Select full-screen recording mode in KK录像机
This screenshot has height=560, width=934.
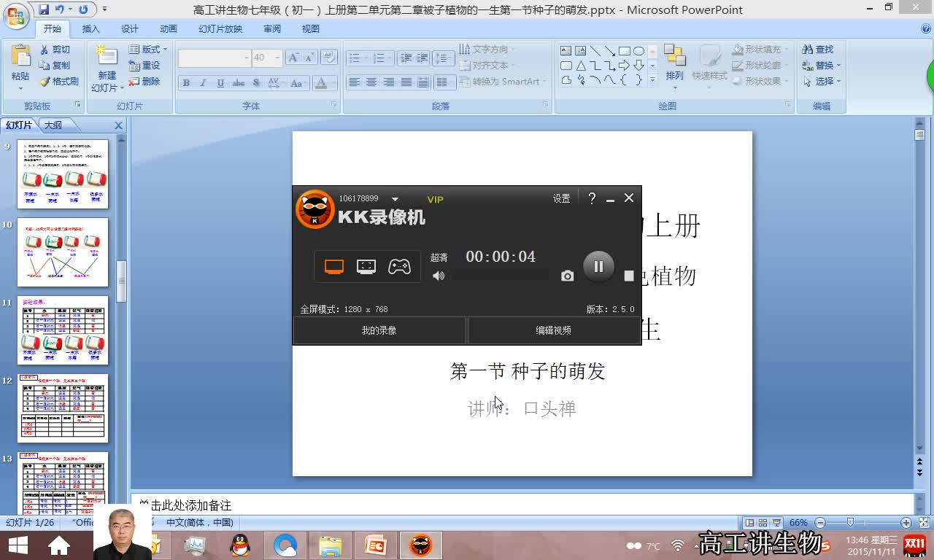334,266
